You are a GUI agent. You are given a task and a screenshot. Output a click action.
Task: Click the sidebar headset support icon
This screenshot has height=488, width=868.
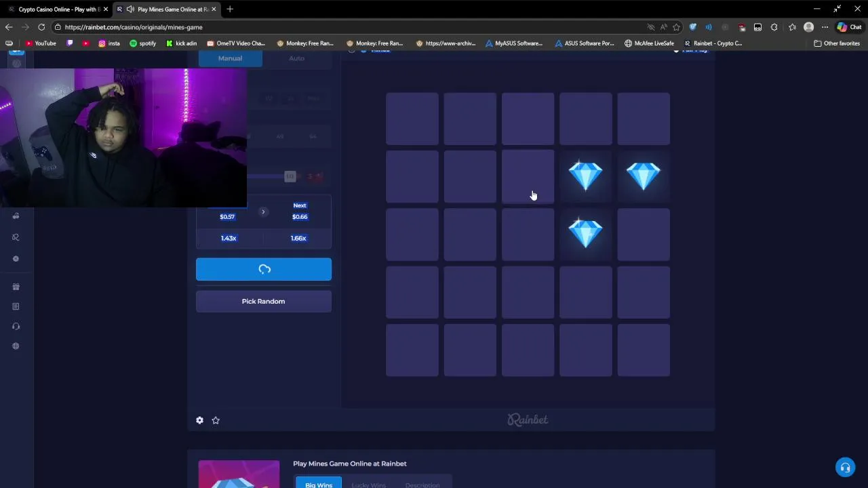tap(16, 326)
